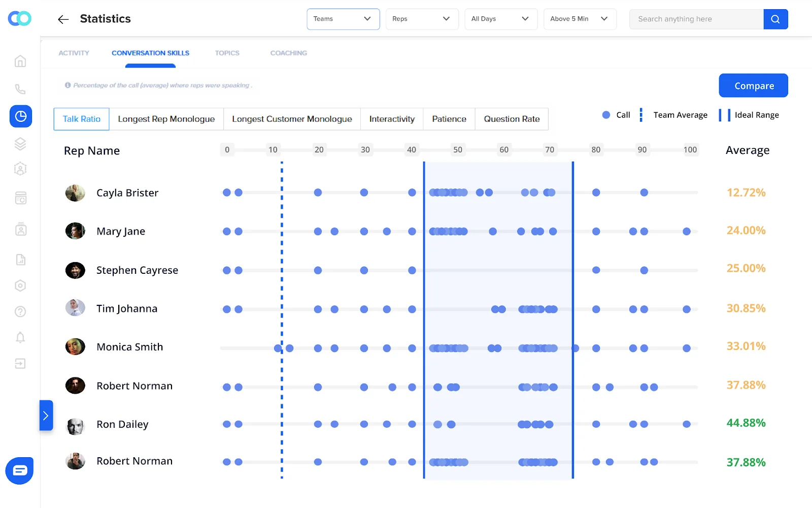Image resolution: width=812 pixels, height=508 pixels.
Task: Select the Statistics pie chart sidebar icon
Action: [21, 116]
